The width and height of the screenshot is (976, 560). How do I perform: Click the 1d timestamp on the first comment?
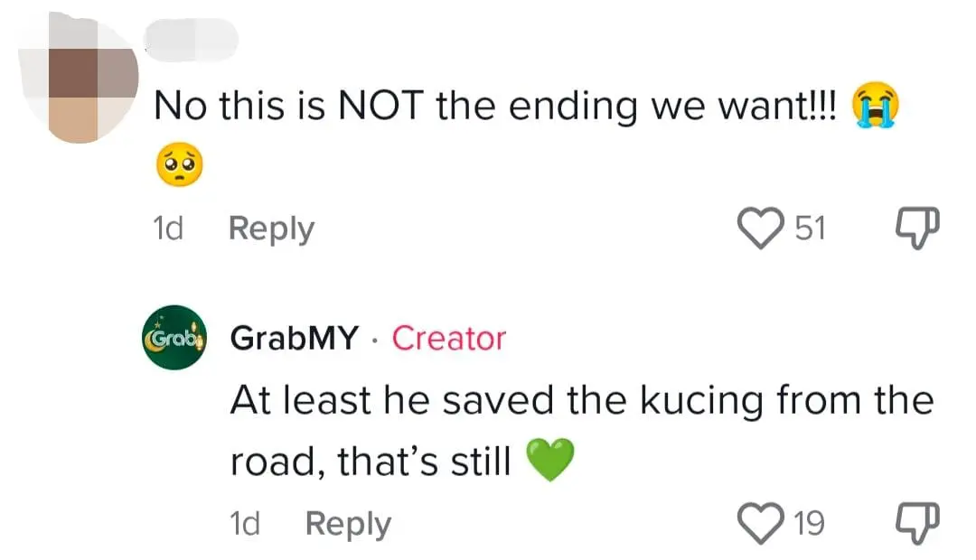pyautogui.click(x=168, y=229)
